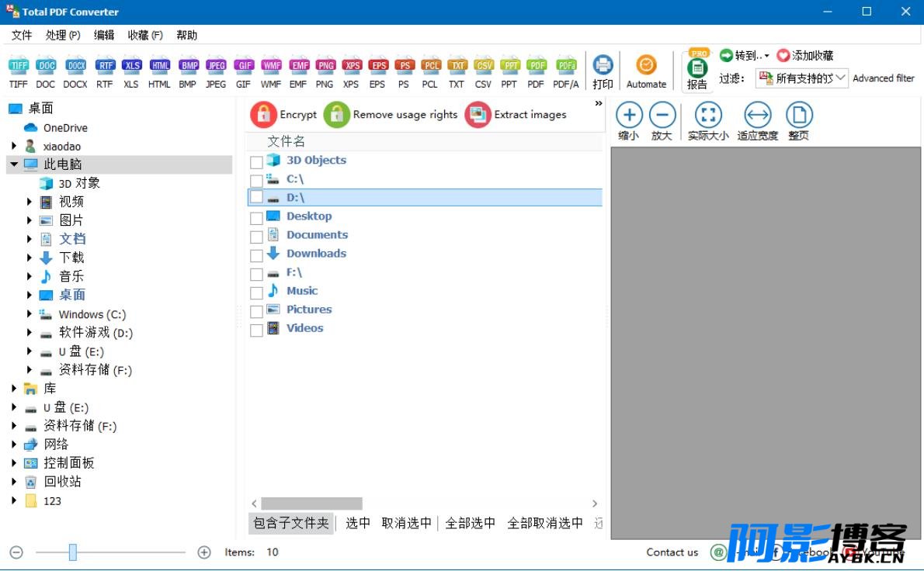Viewport: 924px width, 571px height.
Task: Click the 全部选中 button
Action: click(471, 523)
